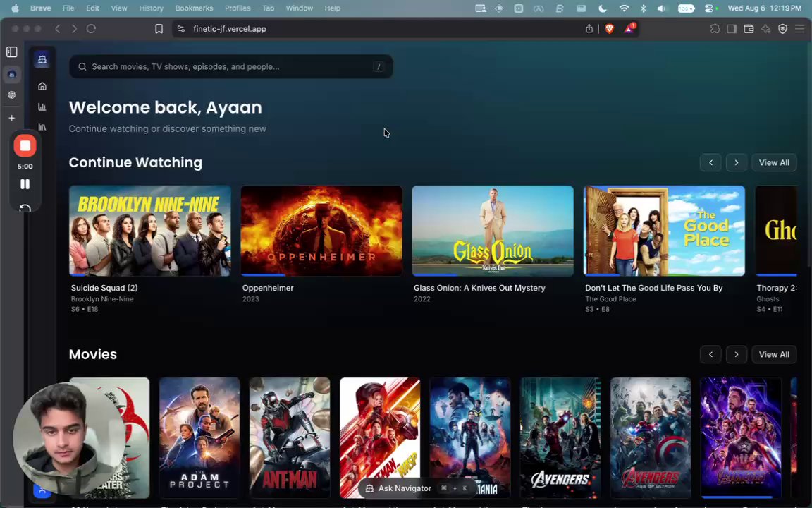Click the Suicide Squad (2) episode title
This screenshot has height=508, width=812.
[x=104, y=288]
